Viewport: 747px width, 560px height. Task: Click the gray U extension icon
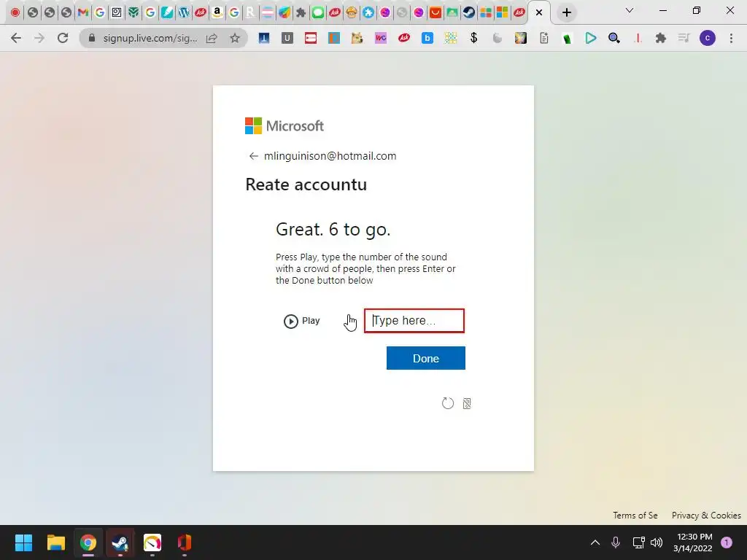[287, 38]
